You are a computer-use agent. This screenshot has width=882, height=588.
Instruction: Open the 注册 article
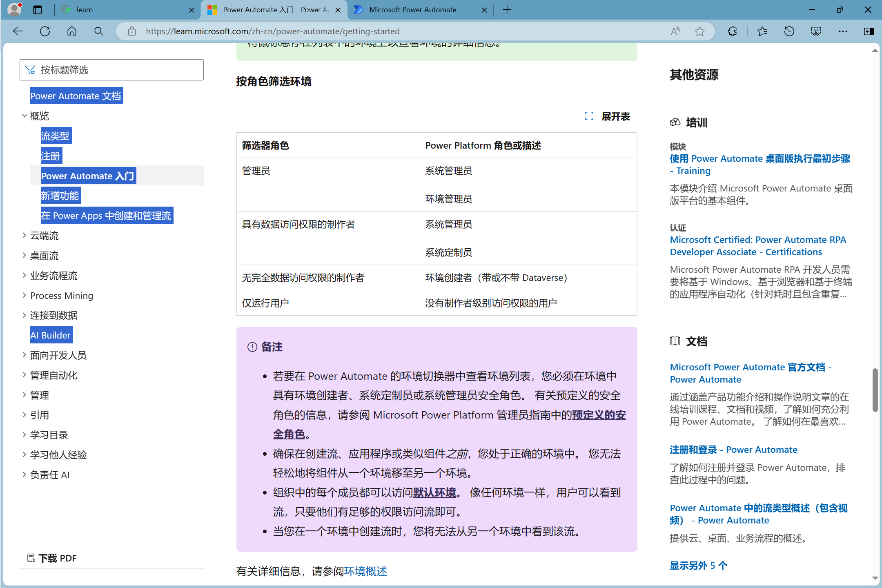[x=51, y=156]
